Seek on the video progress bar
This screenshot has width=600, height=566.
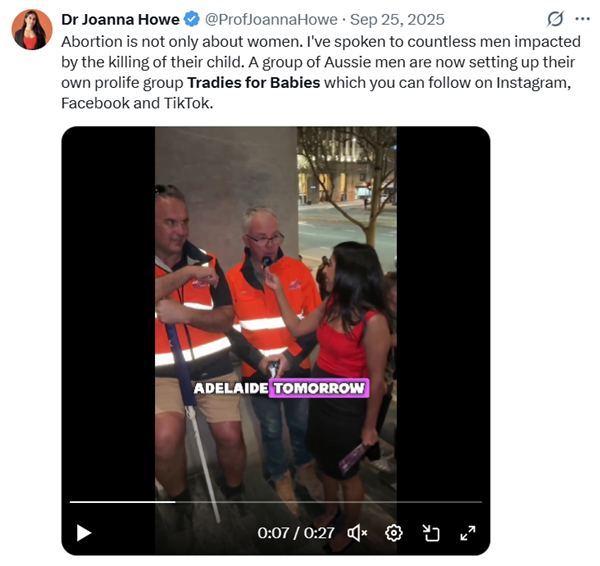tap(276, 502)
